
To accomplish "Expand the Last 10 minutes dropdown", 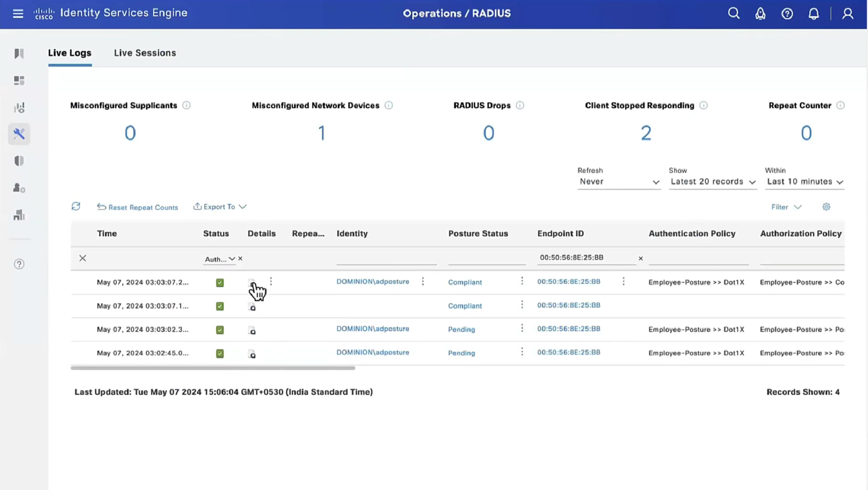I will 805,182.
